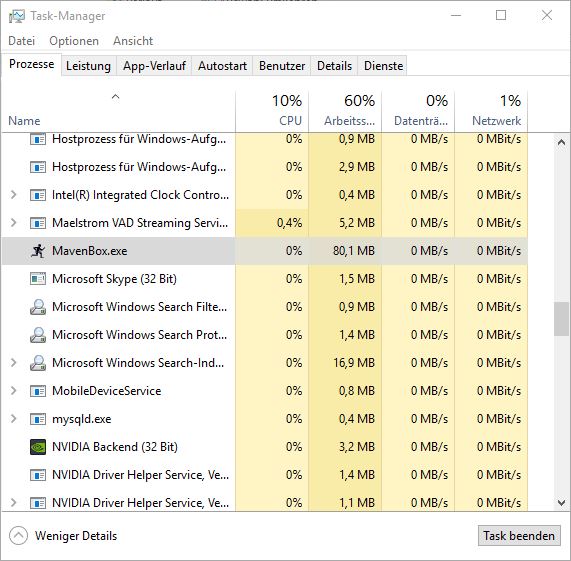The height and width of the screenshot is (561, 571).
Task: Click icon of NVIDIA Driver Helper row with 1,4 MB
Action: point(38,475)
